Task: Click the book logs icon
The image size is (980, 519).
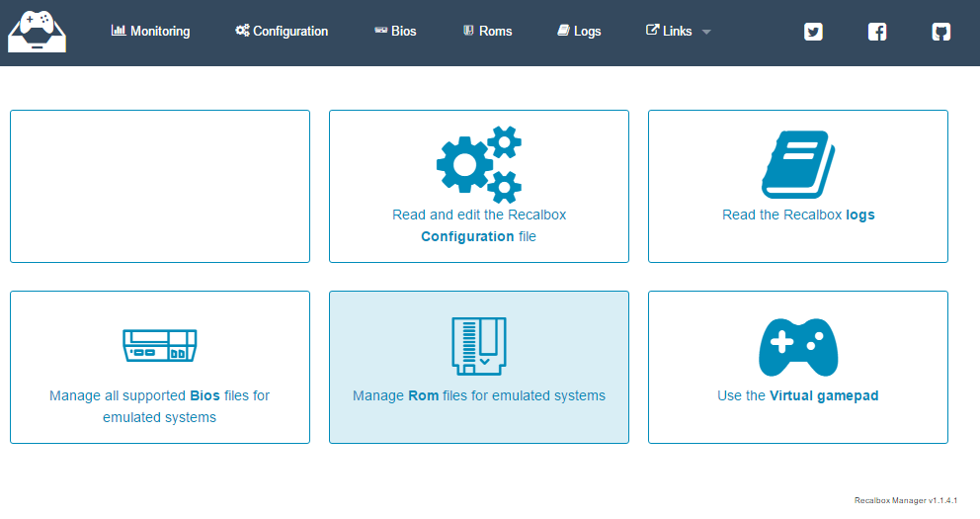Action: click(x=798, y=165)
